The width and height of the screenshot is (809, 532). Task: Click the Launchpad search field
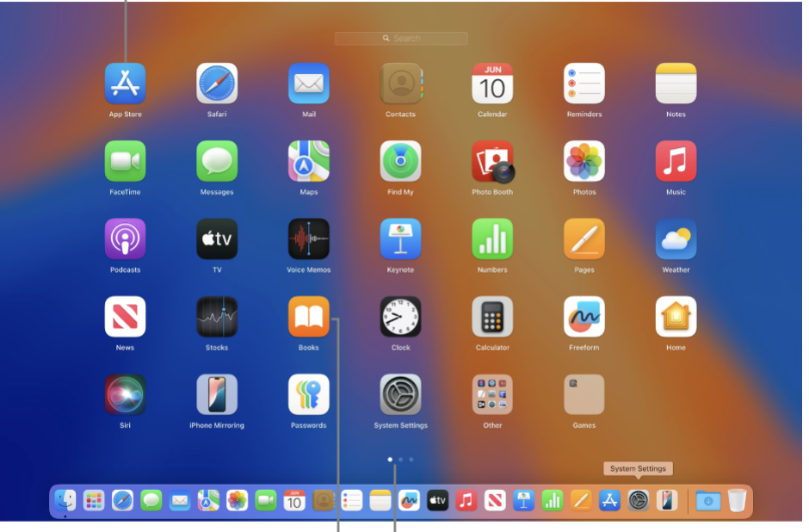coord(401,39)
